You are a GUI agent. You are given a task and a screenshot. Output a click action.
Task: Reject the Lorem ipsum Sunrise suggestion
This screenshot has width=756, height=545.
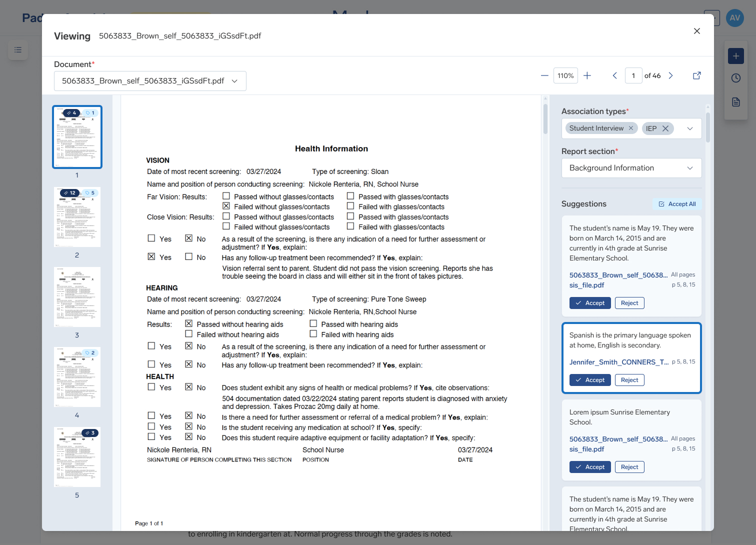[629, 467]
